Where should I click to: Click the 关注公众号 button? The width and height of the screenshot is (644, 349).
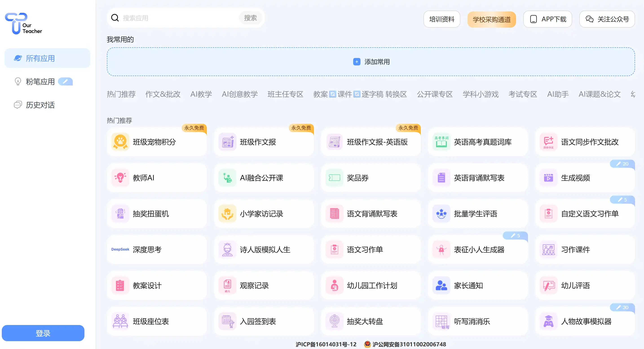tap(607, 19)
